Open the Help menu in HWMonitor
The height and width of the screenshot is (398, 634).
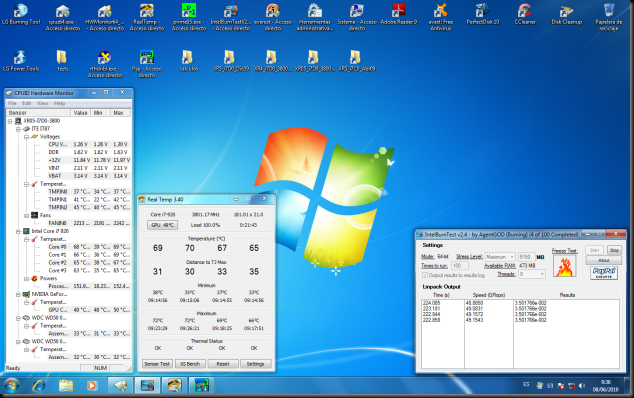pyautogui.click(x=59, y=103)
